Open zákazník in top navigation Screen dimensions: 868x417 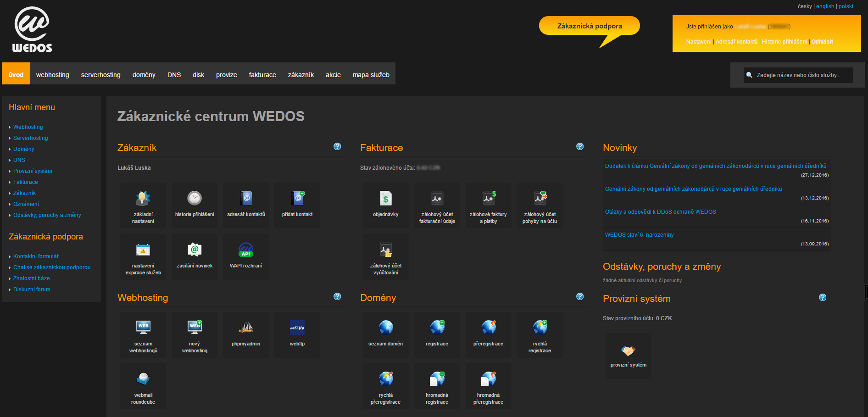pyautogui.click(x=301, y=75)
